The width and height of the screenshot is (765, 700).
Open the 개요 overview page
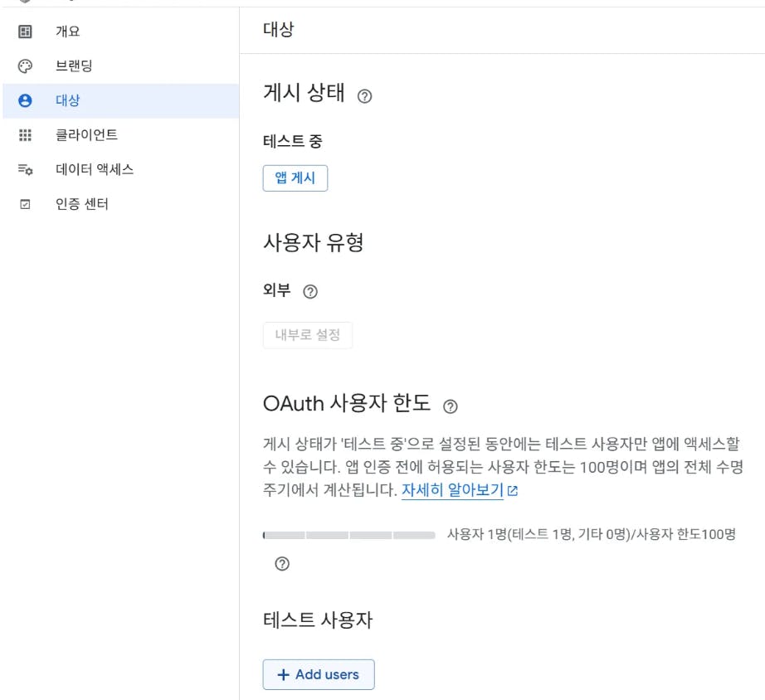coord(120,32)
